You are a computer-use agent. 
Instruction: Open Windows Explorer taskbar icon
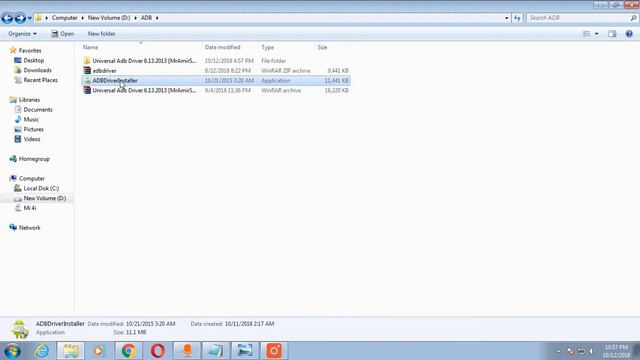coord(71,351)
